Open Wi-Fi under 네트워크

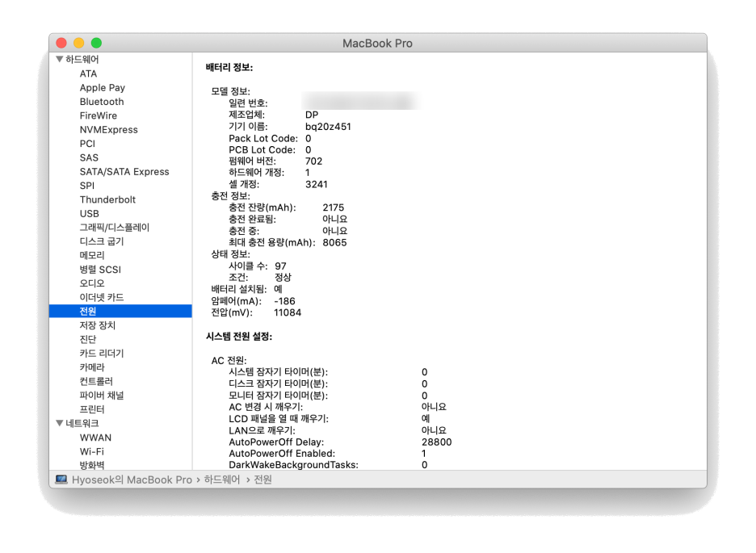click(x=91, y=451)
